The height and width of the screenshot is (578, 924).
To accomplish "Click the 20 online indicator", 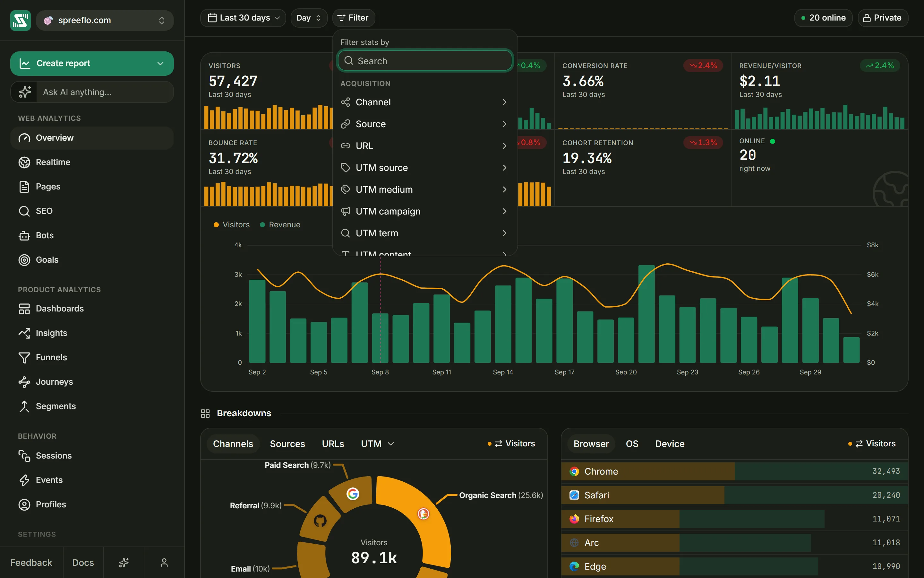I will [823, 18].
